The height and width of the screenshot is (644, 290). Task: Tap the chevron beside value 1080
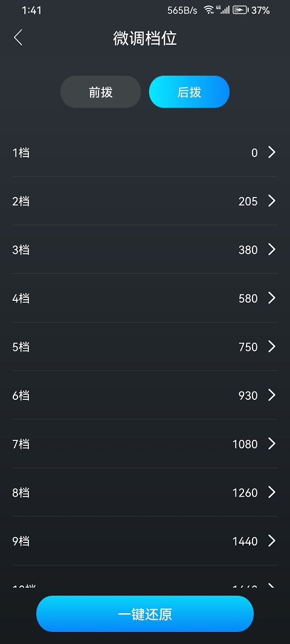tap(271, 443)
